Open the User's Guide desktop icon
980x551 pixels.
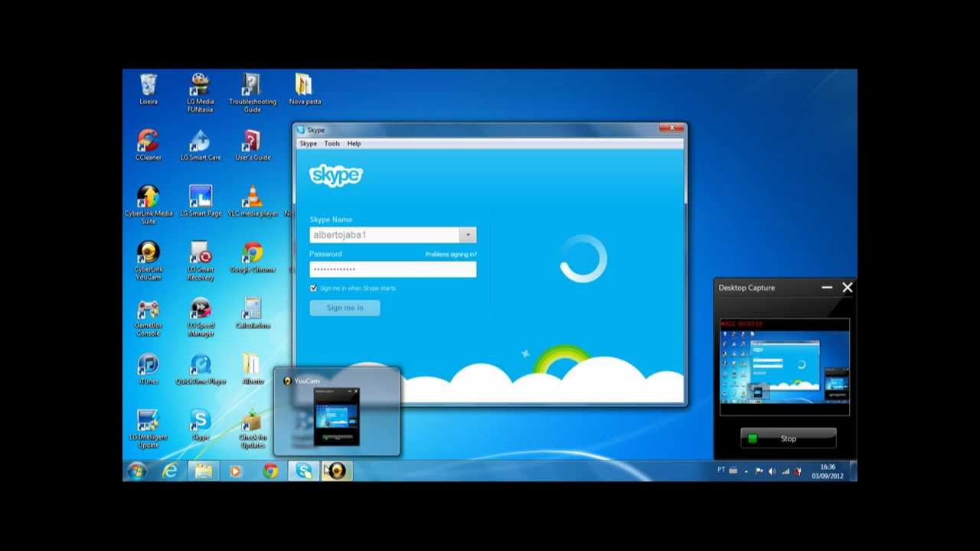252,145
